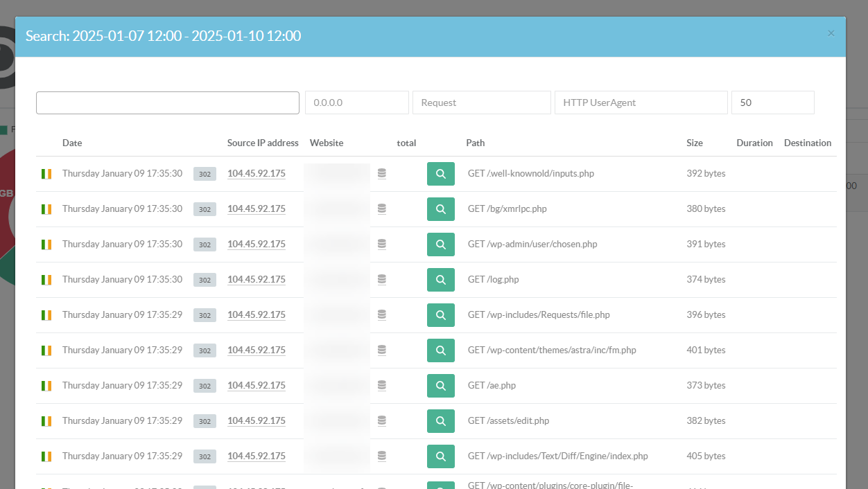Screen dimensions: 868x489
Task: Click the HTTP UserAgent filter field
Action: tap(641, 103)
